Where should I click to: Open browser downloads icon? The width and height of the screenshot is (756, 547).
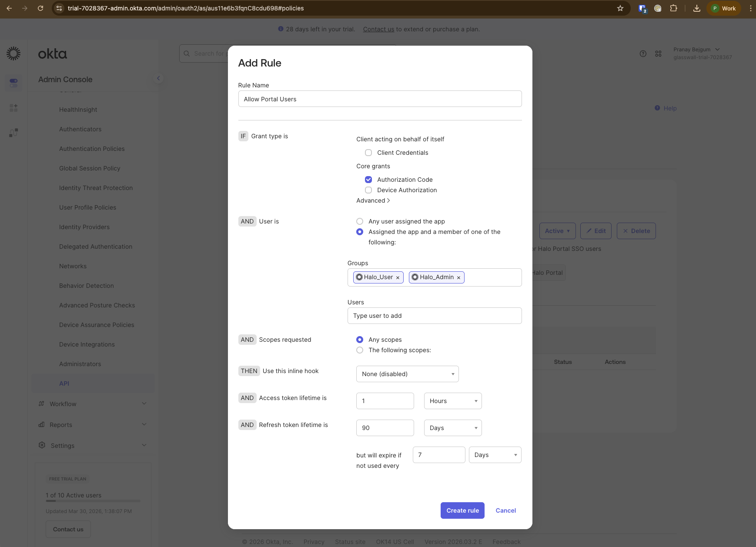click(x=697, y=8)
